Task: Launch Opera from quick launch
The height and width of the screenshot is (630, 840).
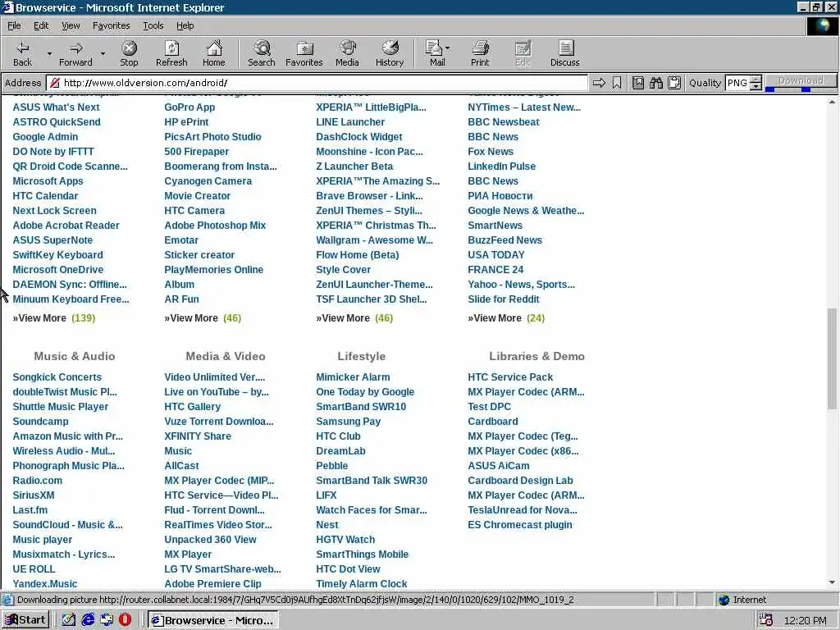Action: point(125,620)
